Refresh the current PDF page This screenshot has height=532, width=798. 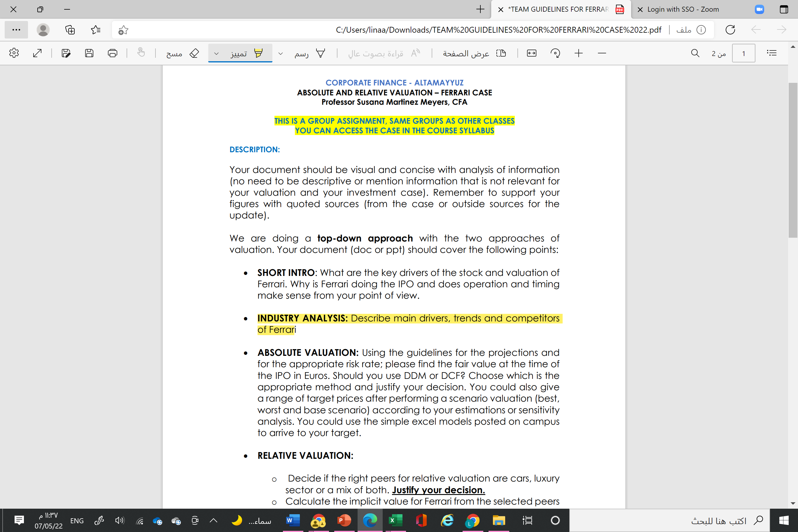point(730,30)
